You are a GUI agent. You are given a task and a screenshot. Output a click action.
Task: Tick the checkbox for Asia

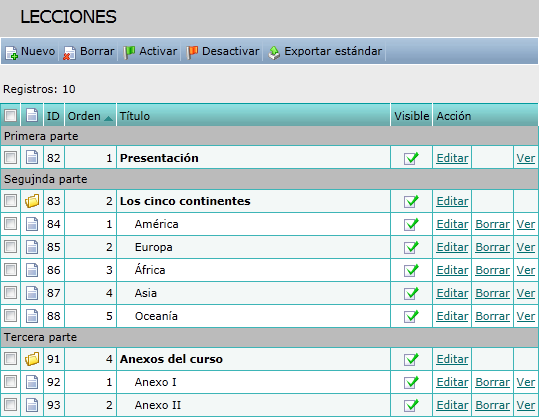click(x=10, y=293)
